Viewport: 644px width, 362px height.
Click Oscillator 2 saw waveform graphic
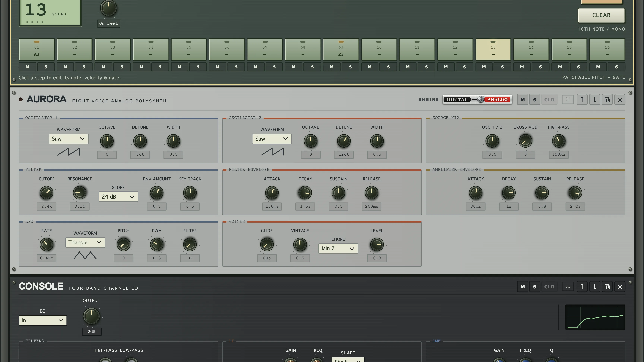pyautogui.click(x=272, y=152)
